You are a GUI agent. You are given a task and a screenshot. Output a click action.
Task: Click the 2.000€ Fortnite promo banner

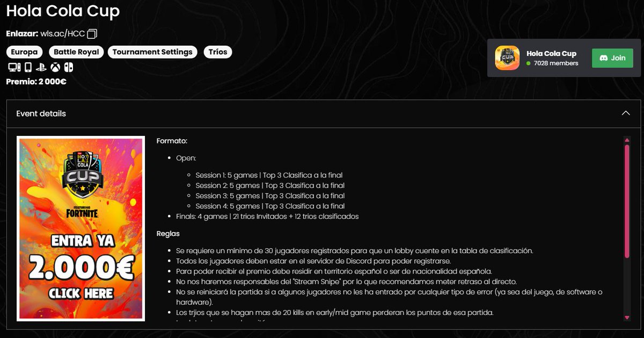pyautogui.click(x=80, y=229)
